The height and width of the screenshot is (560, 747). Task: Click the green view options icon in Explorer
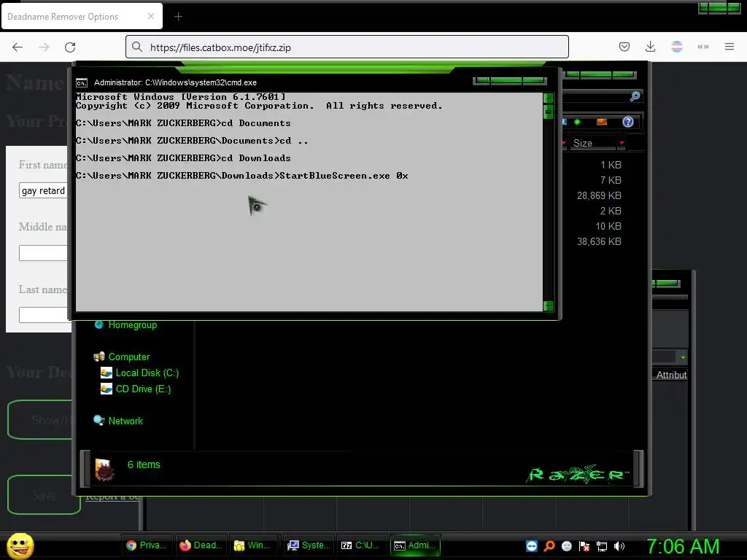[x=577, y=122]
